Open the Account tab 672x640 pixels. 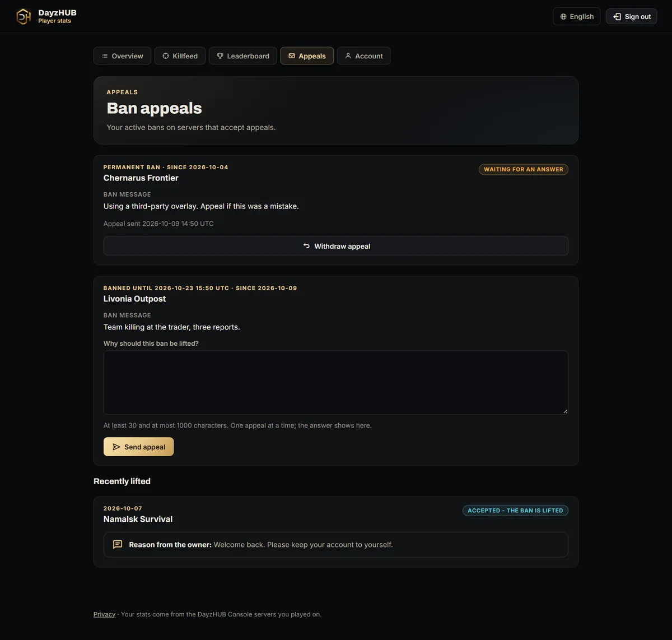click(364, 55)
